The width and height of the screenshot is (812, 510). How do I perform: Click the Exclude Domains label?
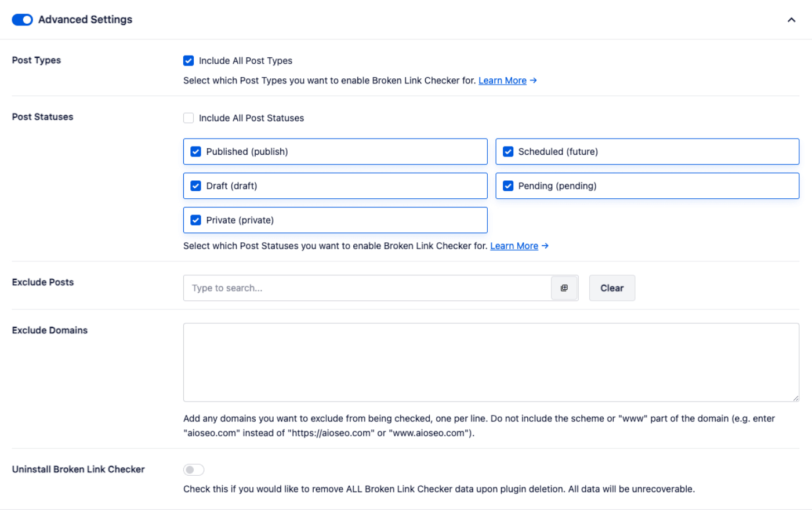[50, 330]
